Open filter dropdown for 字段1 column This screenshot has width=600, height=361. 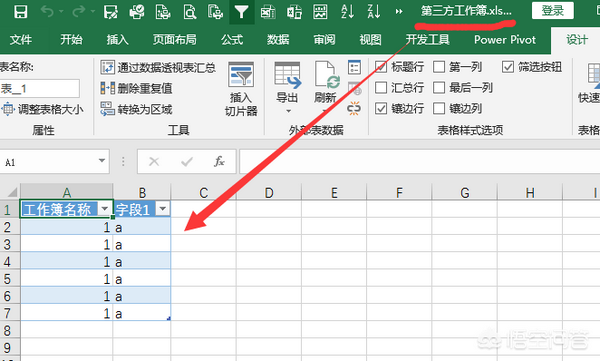pos(163,209)
